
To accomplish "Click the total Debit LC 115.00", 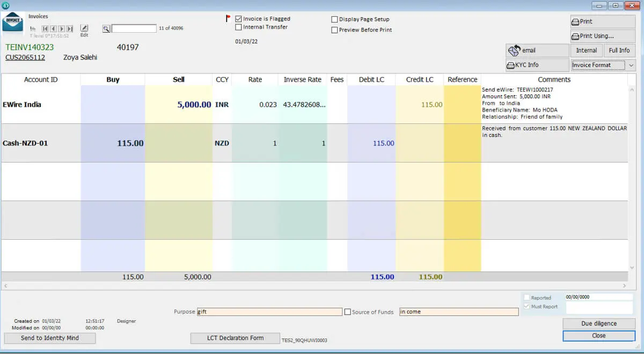I will point(382,277).
